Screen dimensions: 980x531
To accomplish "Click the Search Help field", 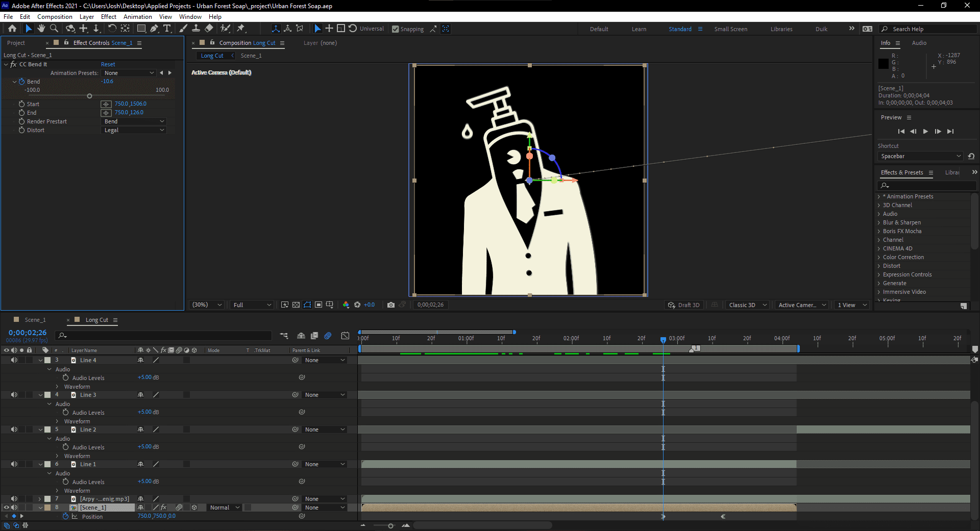I will pyautogui.click(x=929, y=29).
